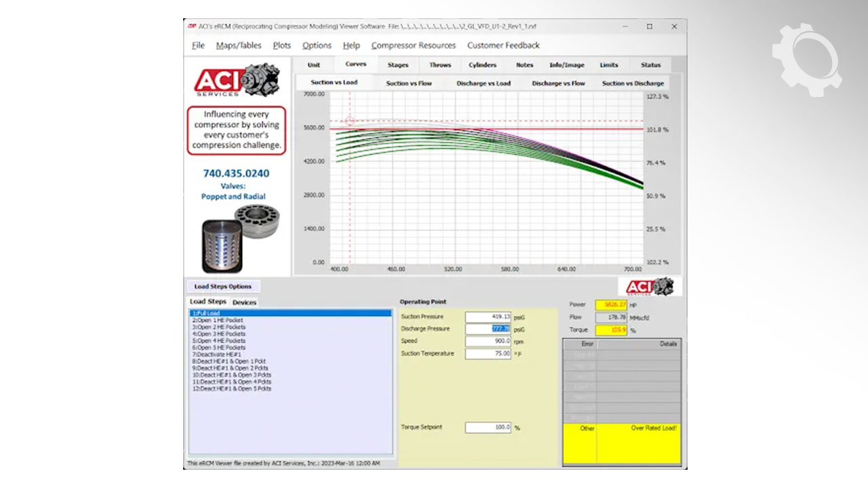
Task: Click the ACI Services logo in left panel
Action: click(x=236, y=81)
